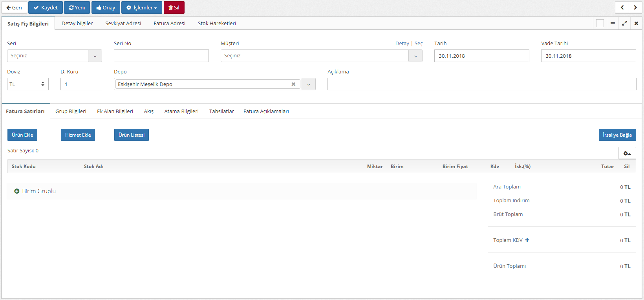This screenshot has height=300, width=644.
Task: Open the İşlemler dropdown menu
Action: point(142,7)
